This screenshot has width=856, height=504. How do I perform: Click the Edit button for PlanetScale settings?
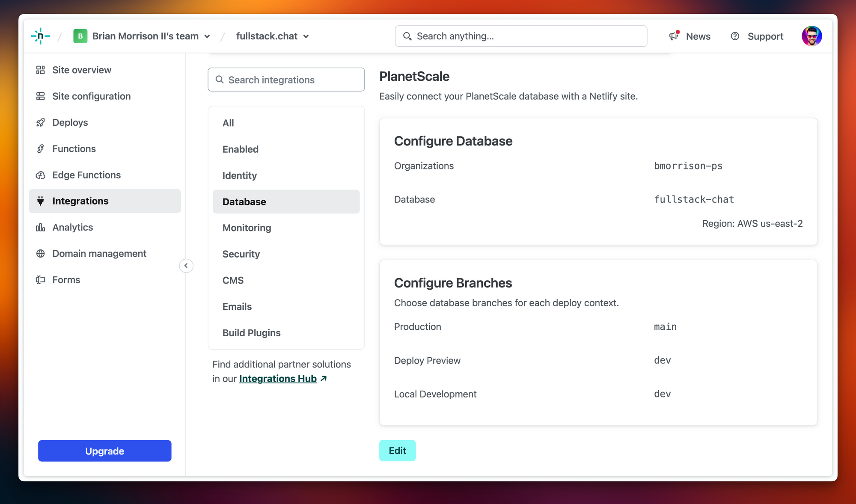(397, 451)
